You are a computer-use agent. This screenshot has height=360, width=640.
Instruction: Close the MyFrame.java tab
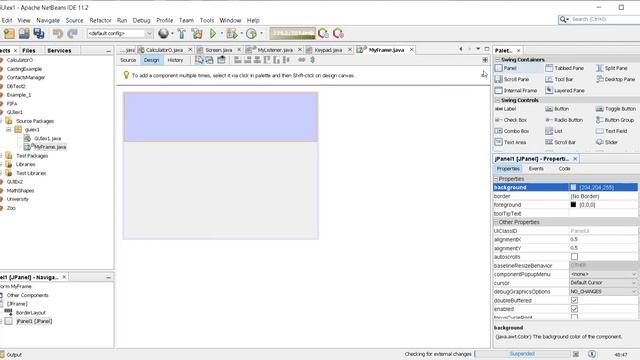411,50
